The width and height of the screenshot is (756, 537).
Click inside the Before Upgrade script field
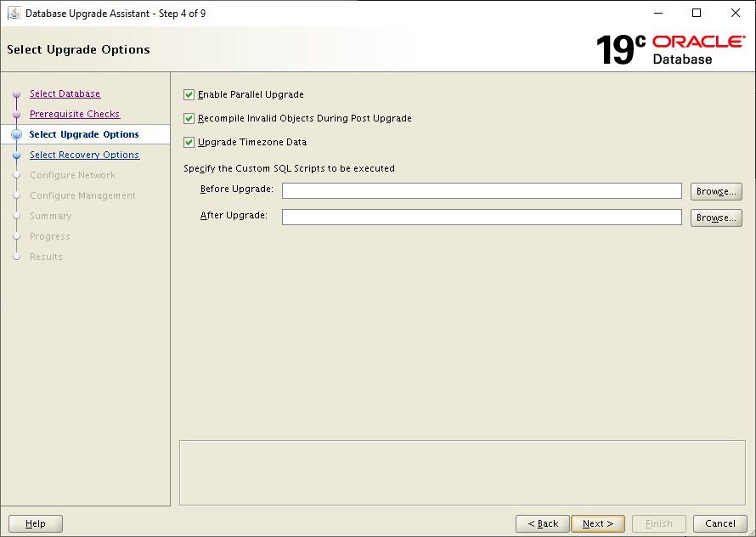[x=482, y=190]
